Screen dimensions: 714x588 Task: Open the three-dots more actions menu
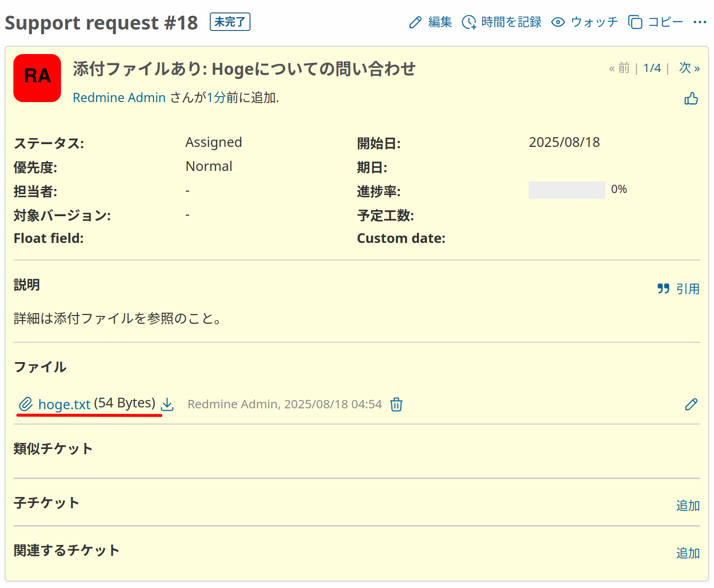point(700,22)
